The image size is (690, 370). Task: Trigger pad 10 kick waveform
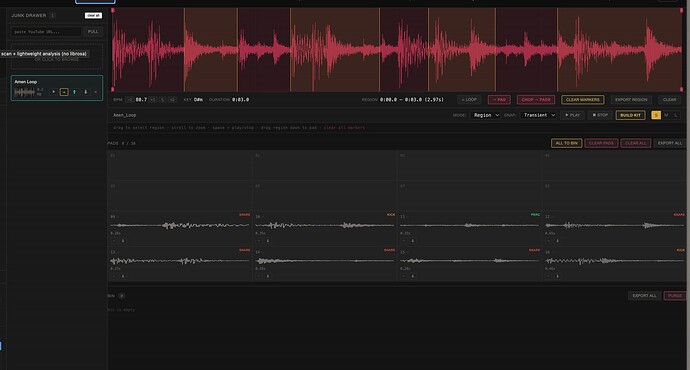coord(325,225)
